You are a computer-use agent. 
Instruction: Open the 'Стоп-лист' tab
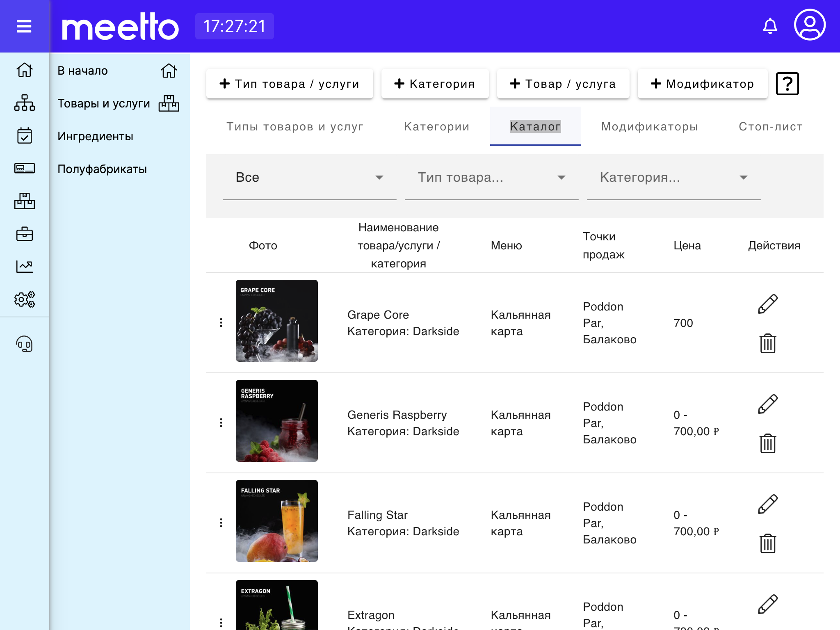coord(770,126)
